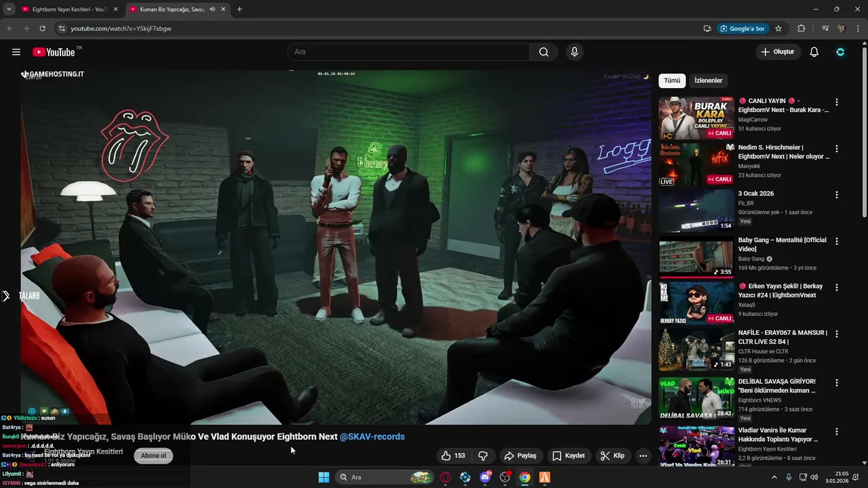
Task: Open 3 Ocak 2026 video title
Action: click(x=756, y=194)
